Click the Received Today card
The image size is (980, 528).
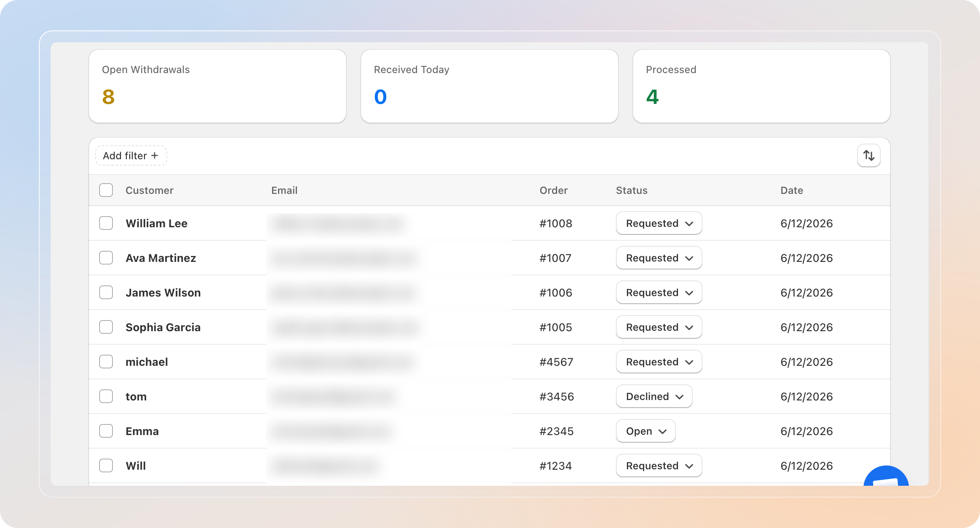490,86
